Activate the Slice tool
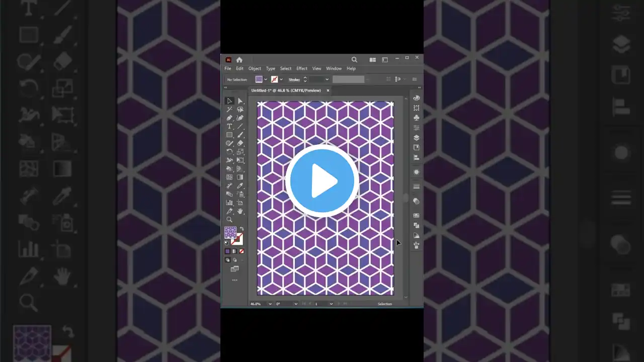 (x=229, y=211)
